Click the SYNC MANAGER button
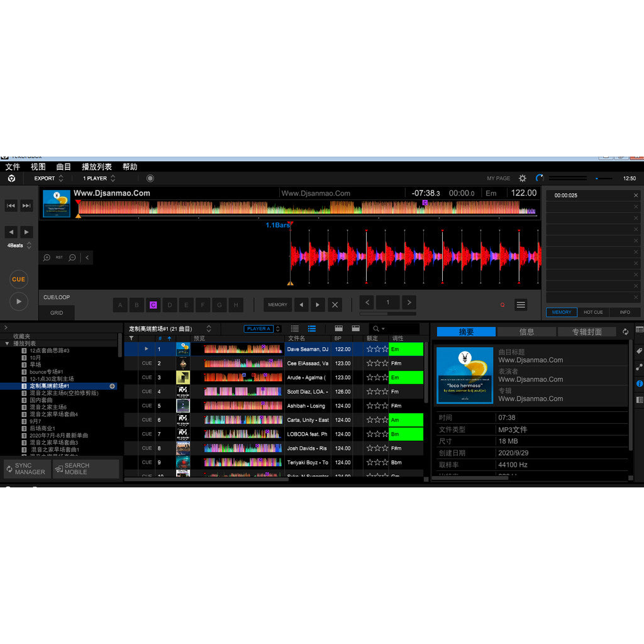644x644 pixels. click(x=27, y=469)
